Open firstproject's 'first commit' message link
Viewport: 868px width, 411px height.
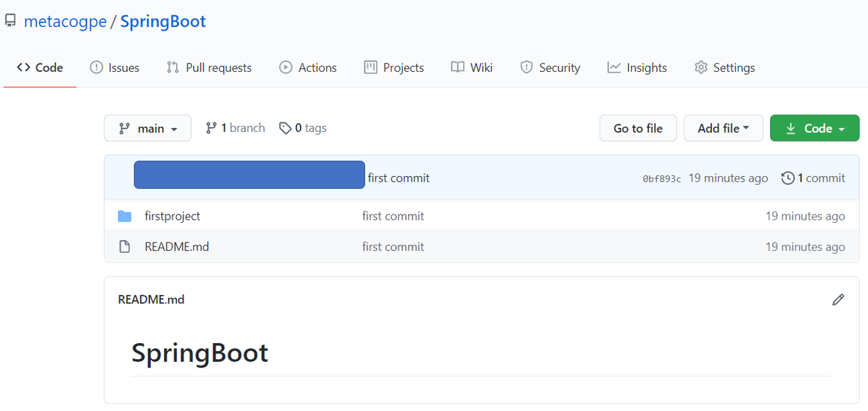click(x=393, y=216)
